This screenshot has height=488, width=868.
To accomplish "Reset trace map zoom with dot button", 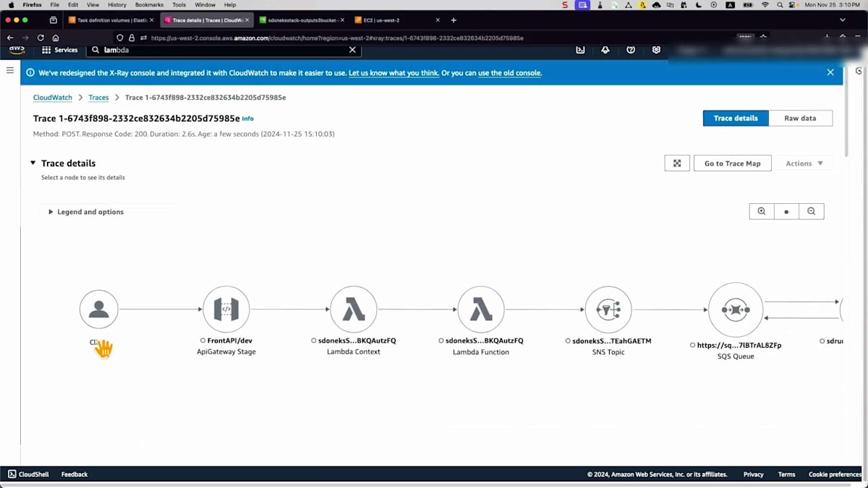I will [x=786, y=211].
